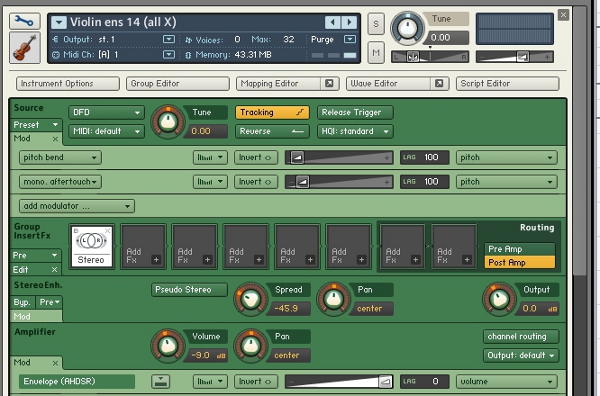Toggle Invert on mono aftertouch row

[256, 182]
